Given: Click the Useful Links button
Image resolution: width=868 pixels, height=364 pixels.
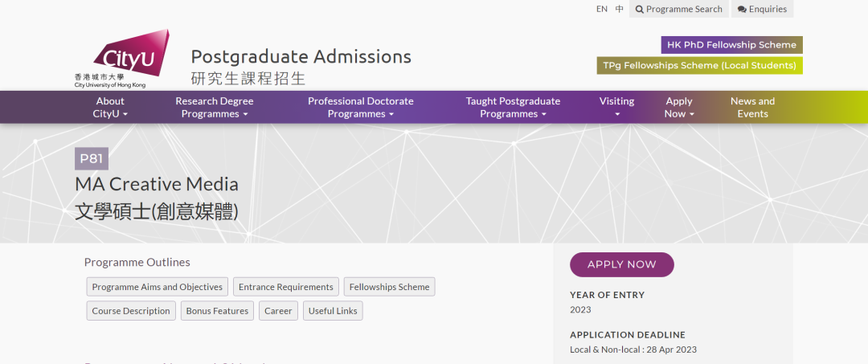Looking at the screenshot, I should click(x=333, y=311).
